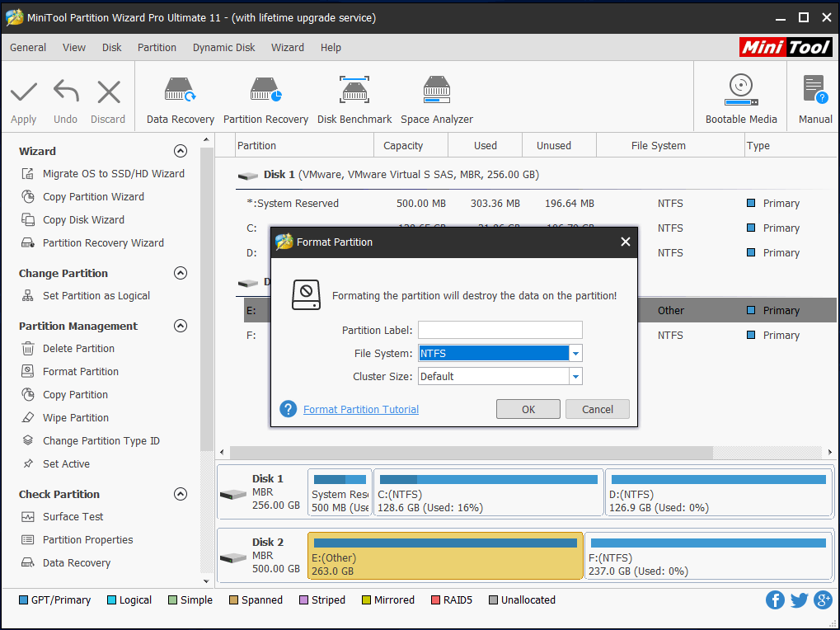This screenshot has width=840, height=630.
Task: Click the Apply checkmark icon
Action: (24, 92)
